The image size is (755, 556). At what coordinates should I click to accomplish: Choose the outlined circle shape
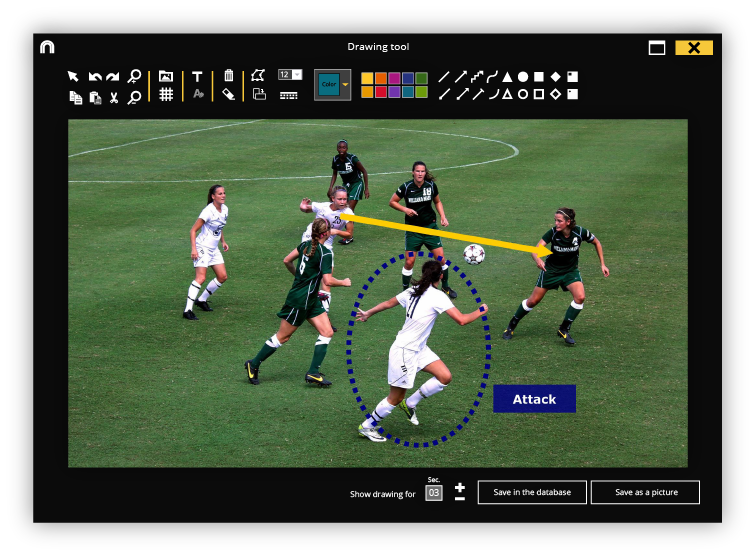click(523, 95)
